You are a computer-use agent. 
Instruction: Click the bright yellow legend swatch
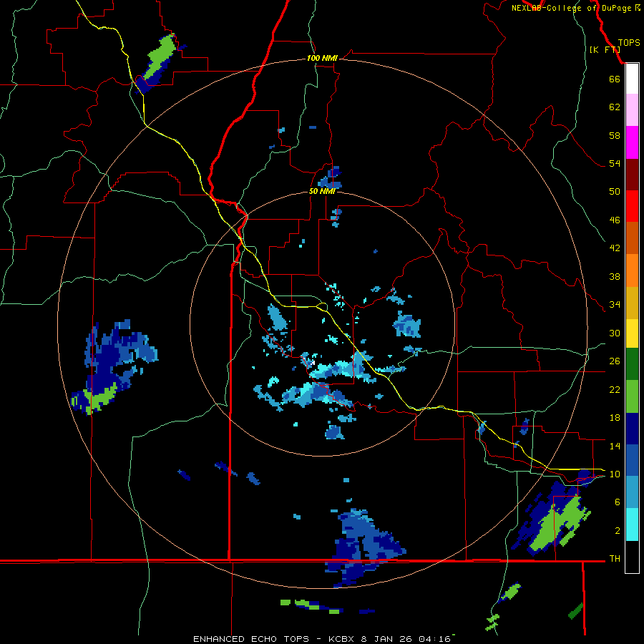point(632,333)
